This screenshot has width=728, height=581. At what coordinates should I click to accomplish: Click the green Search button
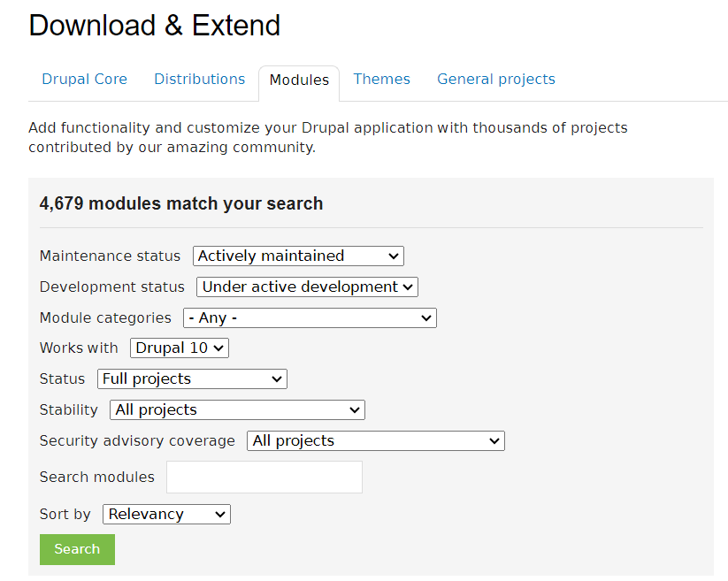coord(77,549)
